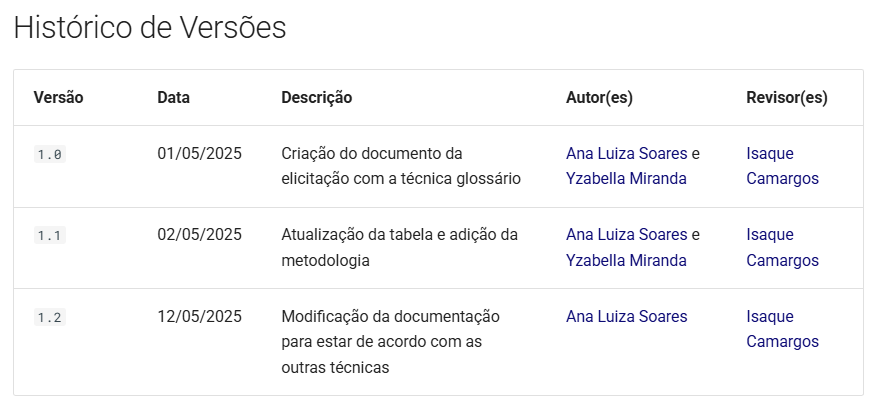881x409 pixels.
Task: Select the 1.2 version code badge
Action: pyautogui.click(x=50, y=317)
